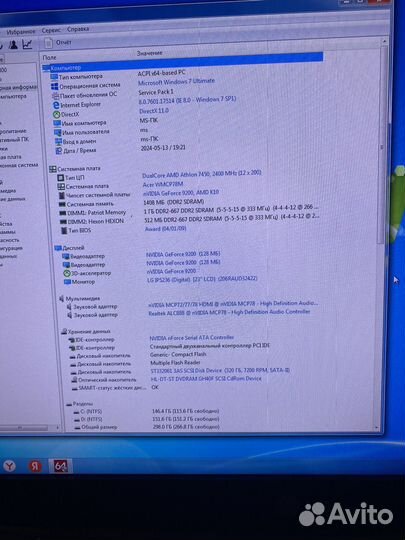This screenshot has width=405, height=540.
Task: Click the user silhouette toolbar icon
Action: tap(13, 45)
